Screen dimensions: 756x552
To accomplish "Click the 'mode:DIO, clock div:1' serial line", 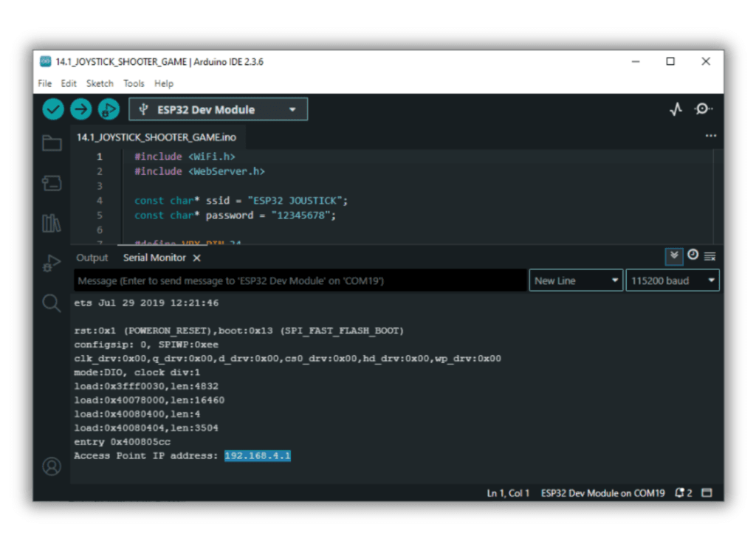I will coord(137,372).
